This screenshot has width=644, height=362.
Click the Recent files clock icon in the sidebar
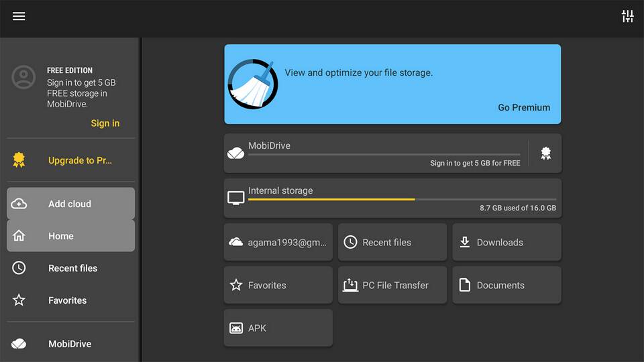pyautogui.click(x=19, y=268)
